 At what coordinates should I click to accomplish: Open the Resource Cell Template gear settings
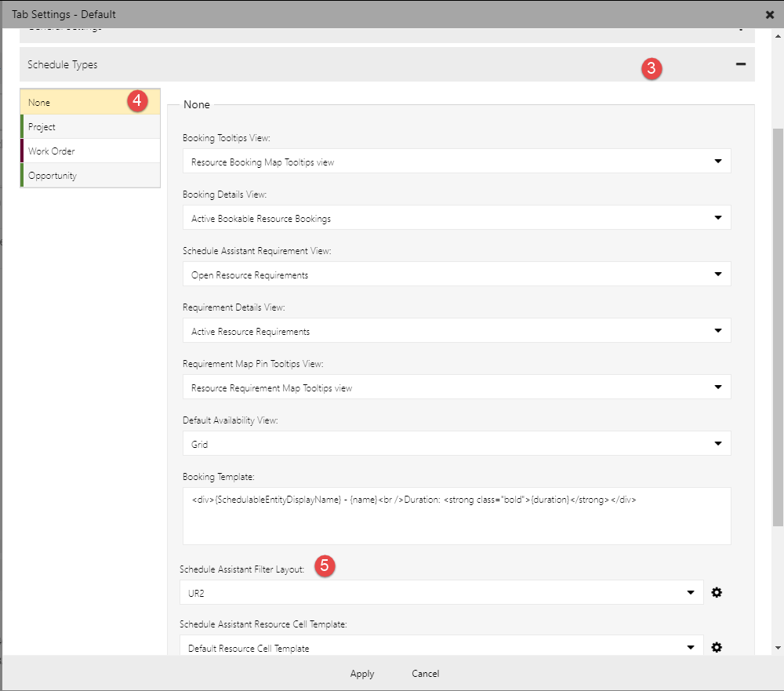click(717, 647)
